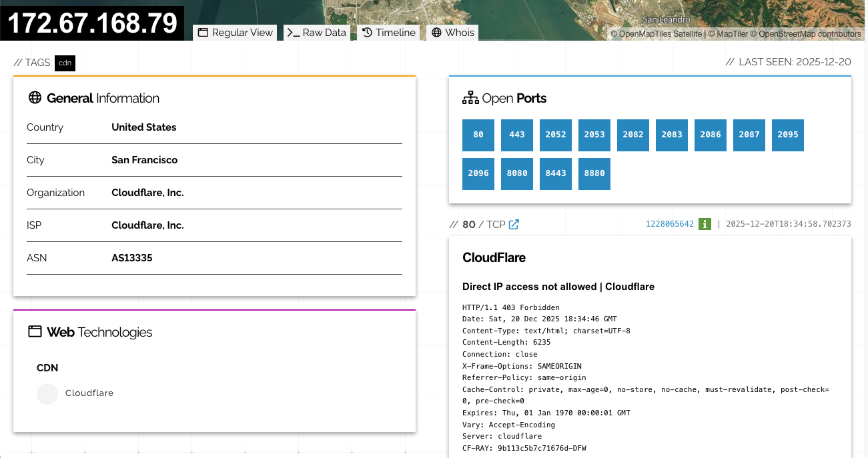
Task: Switch to the Raw Data tab
Action: click(317, 33)
